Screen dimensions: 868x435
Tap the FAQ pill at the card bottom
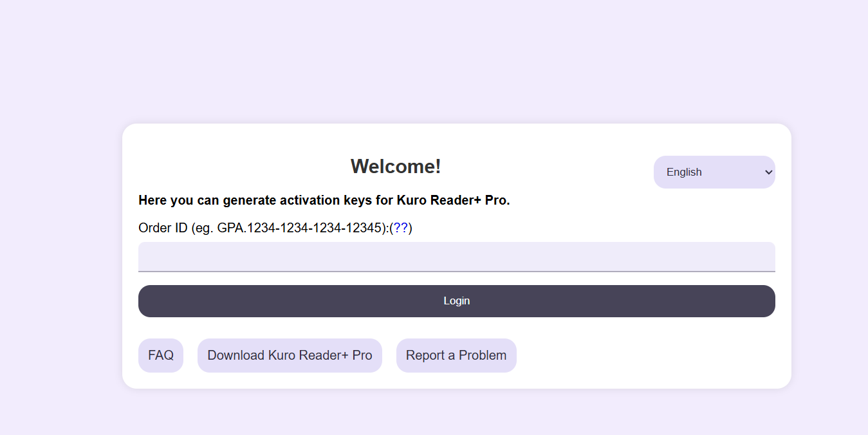[x=161, y=355]
